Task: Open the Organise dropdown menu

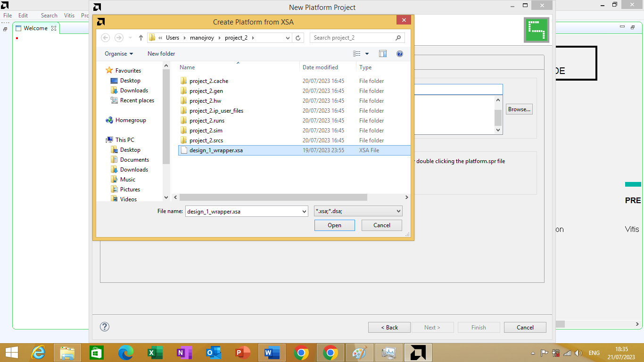Action: point(119,54)
